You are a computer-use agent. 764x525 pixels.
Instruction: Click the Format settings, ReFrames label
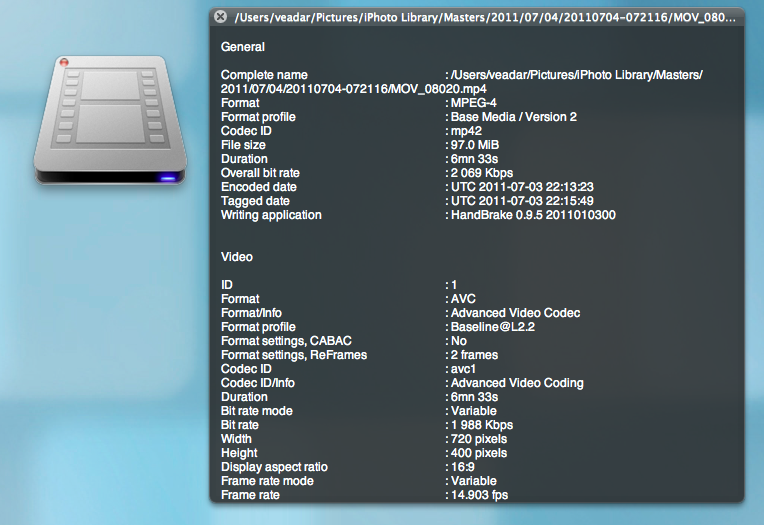[x=294, y=355]
